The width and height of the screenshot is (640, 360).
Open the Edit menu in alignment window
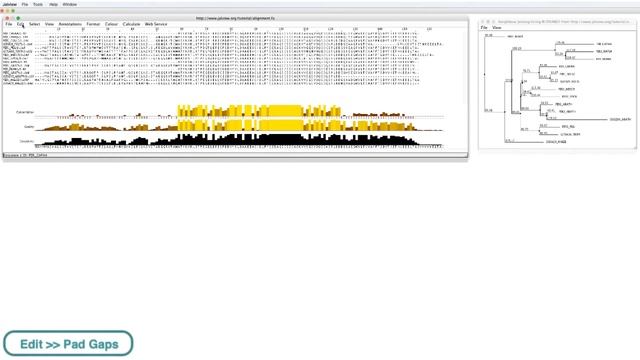pos(20,24)
